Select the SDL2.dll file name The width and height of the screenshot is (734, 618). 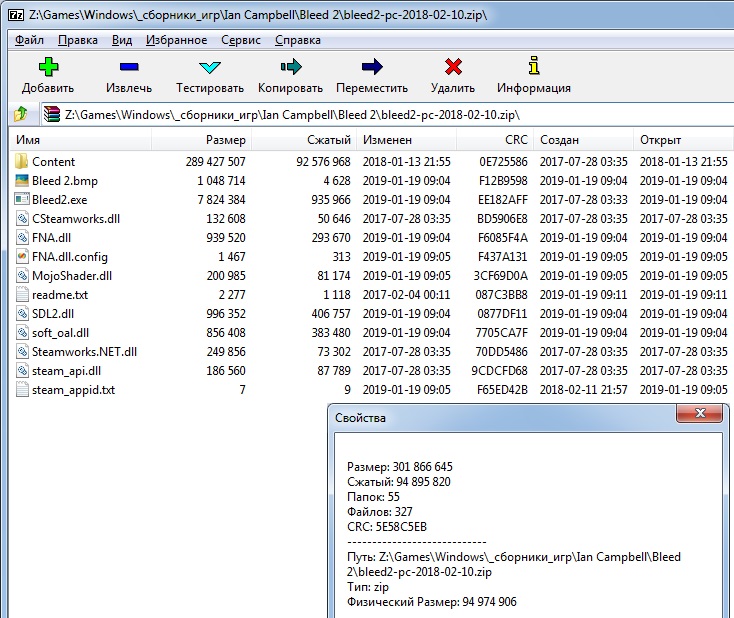point(53,314)
